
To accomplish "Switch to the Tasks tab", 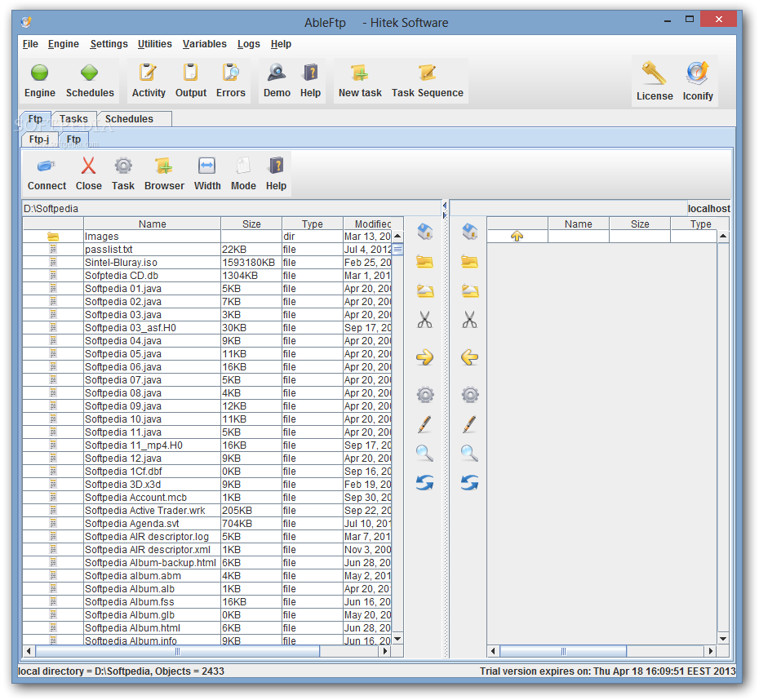I will click(x=73, y=118).
